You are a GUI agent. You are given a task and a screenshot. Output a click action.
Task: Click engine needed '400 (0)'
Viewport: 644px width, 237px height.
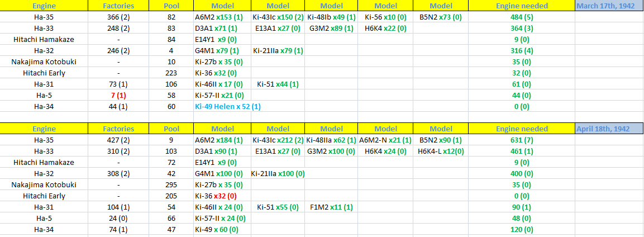522,173
